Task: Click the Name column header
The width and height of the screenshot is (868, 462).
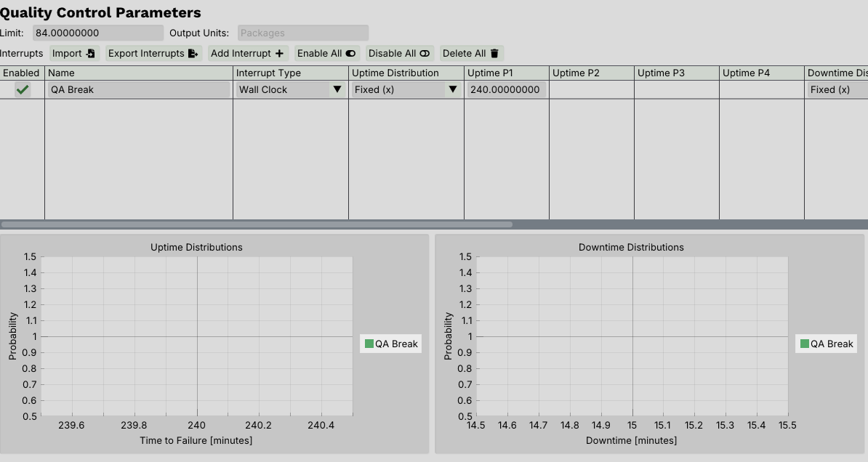Action: point(138,73)
